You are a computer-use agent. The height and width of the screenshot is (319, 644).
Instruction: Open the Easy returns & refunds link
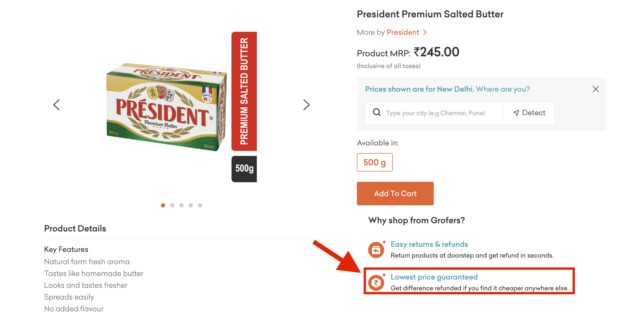[x=429, y=244]
